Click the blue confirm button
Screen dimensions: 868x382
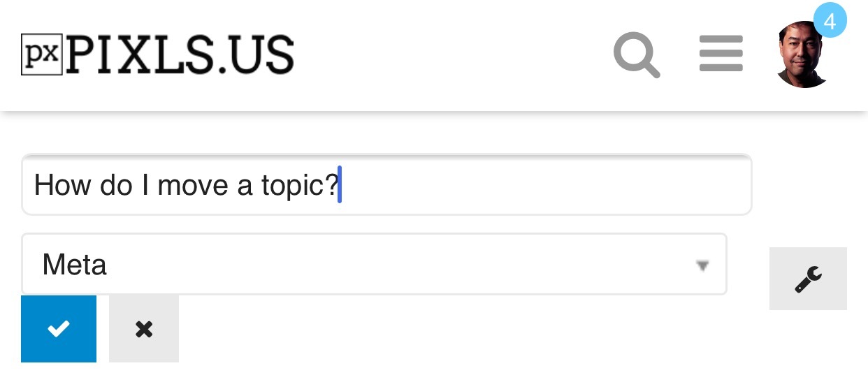[x=59, y=329]
